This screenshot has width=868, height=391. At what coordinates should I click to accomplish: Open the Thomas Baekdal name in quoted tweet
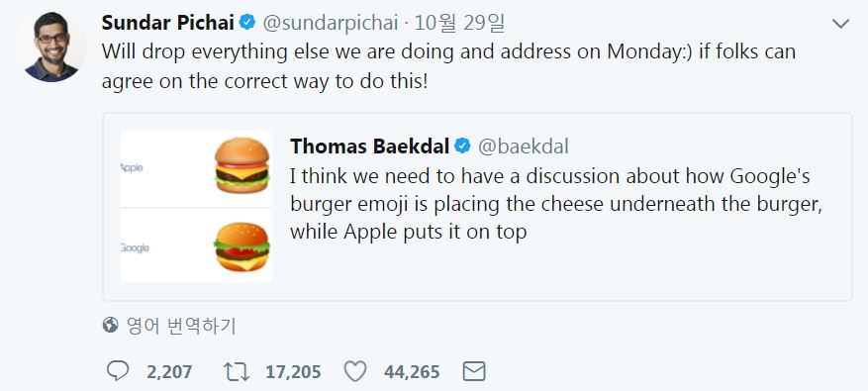click(x=370, y=147)
